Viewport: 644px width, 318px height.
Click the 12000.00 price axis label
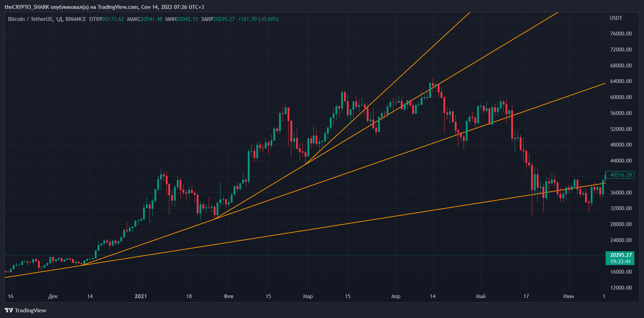tap(621, 288)
